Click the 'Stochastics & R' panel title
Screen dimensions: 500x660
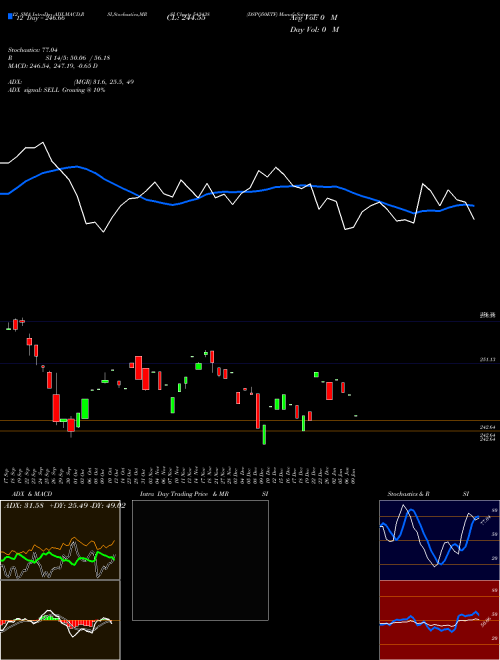408,494
